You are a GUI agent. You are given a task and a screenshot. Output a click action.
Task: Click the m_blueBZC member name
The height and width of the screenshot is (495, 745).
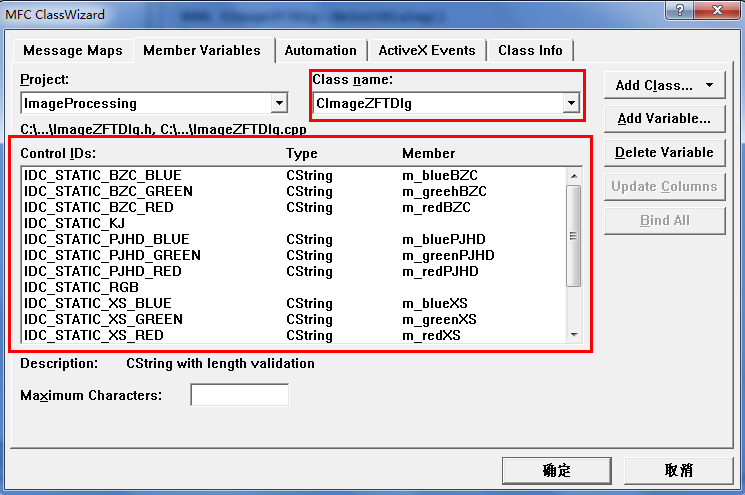(440, 176)
